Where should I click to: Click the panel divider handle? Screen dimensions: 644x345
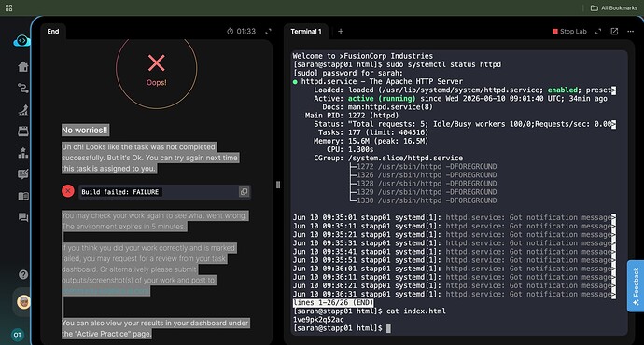pyautogui.click(x=278, y=185)
